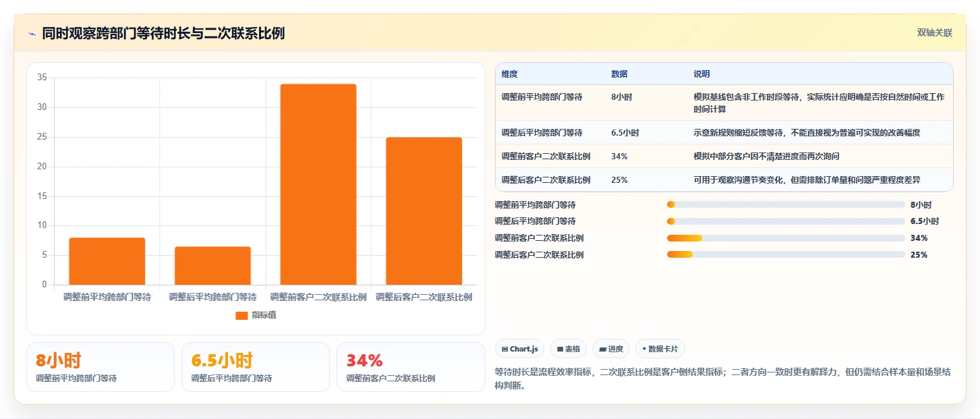Click description starting 模拟基线包含非工作时段等待
The width and height of the screenshot is (980, 419).
coord(819,103)
